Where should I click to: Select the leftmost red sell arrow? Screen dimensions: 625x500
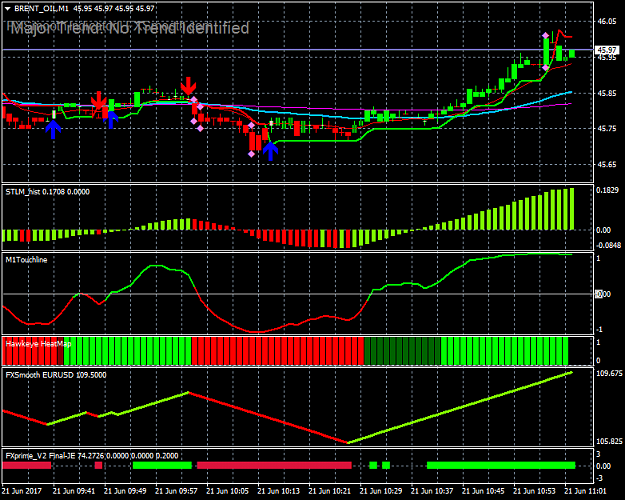pos(98,100)
